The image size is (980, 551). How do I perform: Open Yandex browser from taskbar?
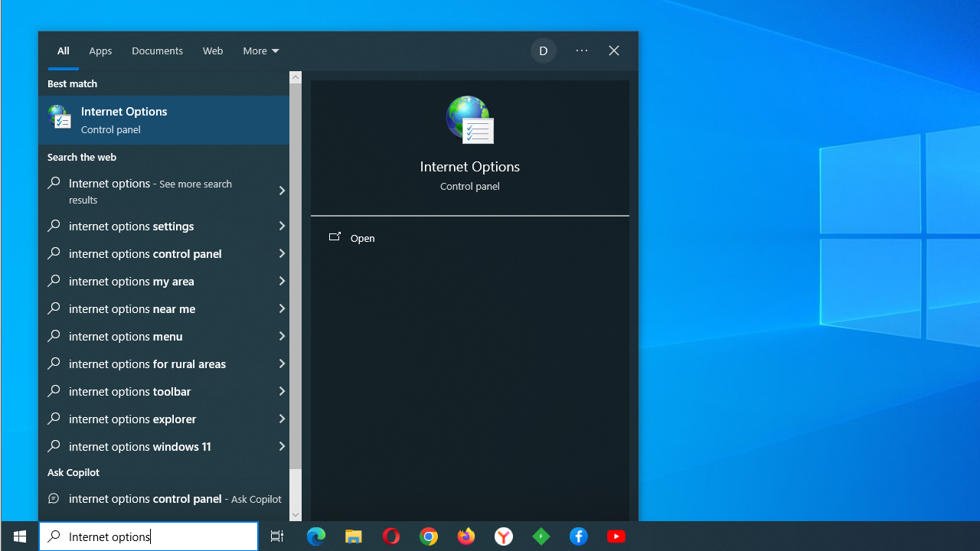tap(504, 536)
